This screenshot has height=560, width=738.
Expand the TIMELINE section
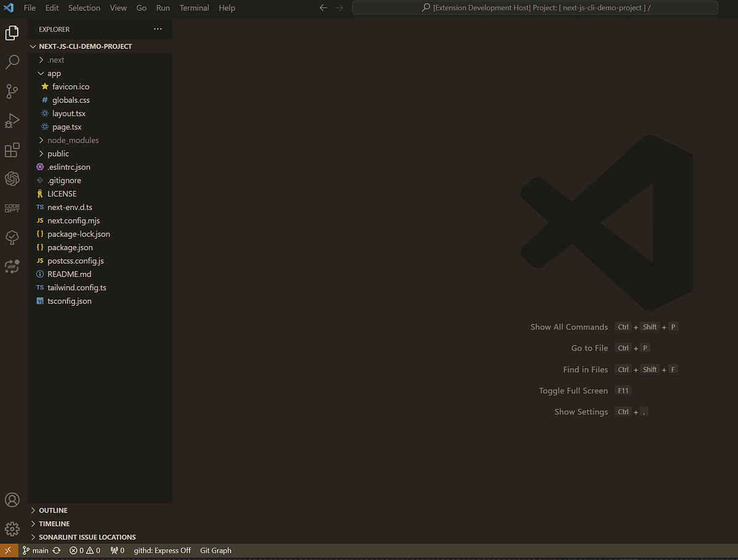(54, 523)
